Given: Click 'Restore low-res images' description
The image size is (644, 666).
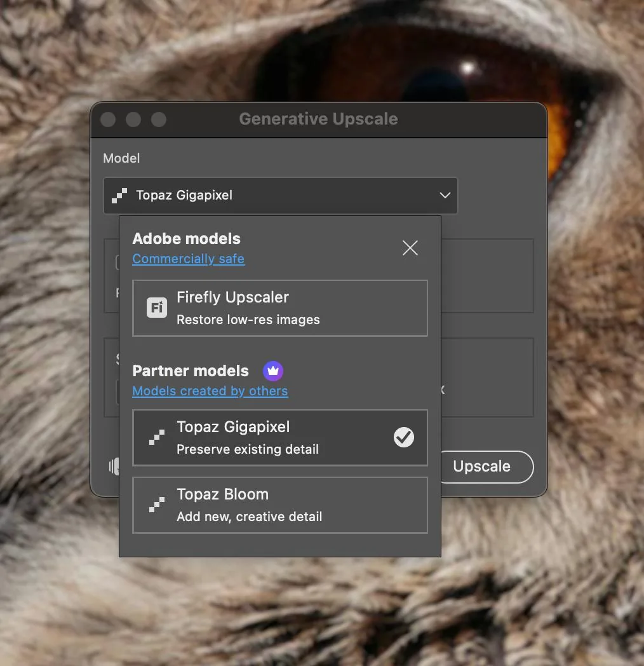Looking at the screenshot, I should click(x=248, y=320).
